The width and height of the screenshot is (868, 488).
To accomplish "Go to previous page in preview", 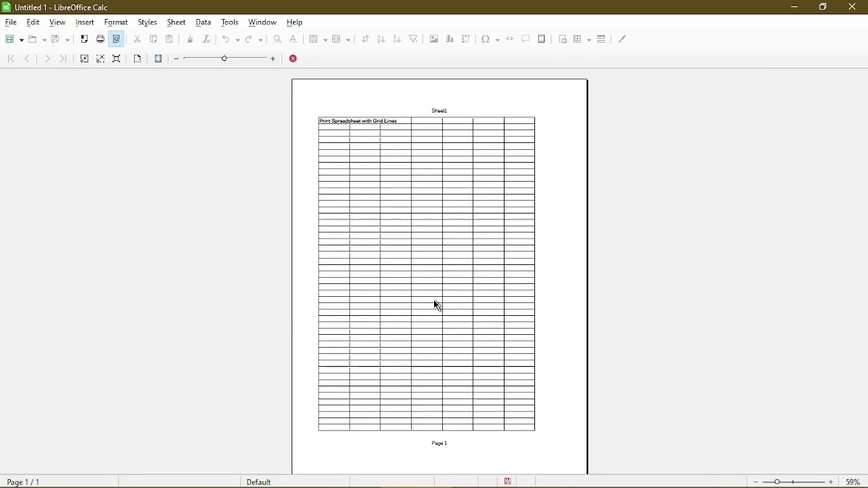I will (x=28, y=59).
